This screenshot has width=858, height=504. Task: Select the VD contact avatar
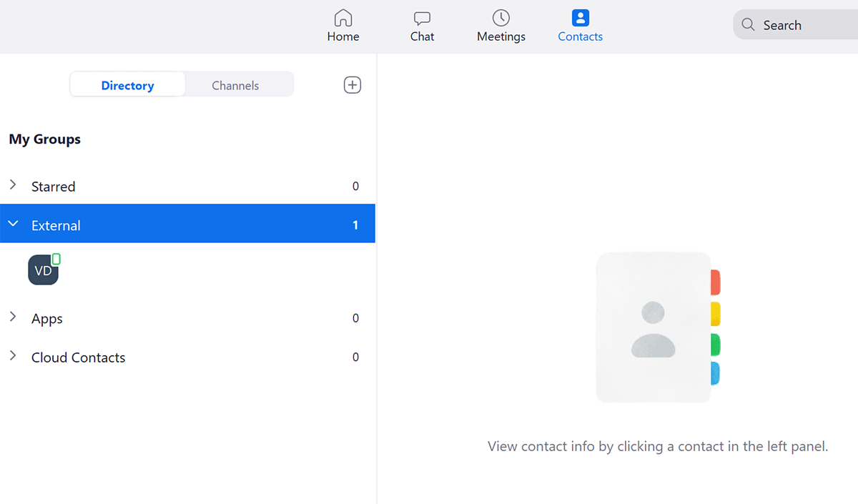click(x=43, y=270)
